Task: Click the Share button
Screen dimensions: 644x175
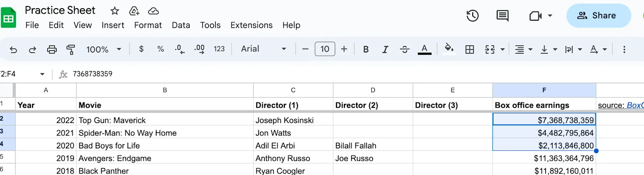Action: [x=598, y=15]
